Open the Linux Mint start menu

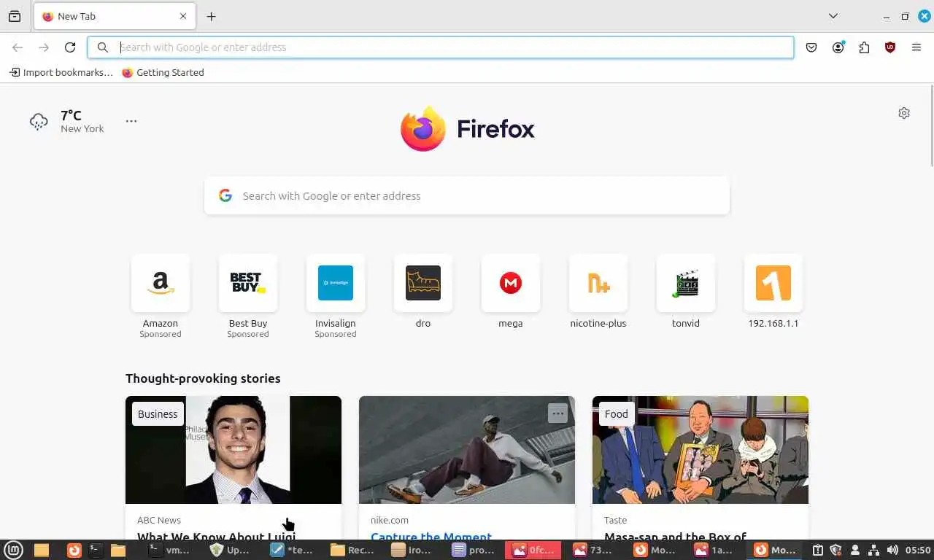click(x=14, y=550)
